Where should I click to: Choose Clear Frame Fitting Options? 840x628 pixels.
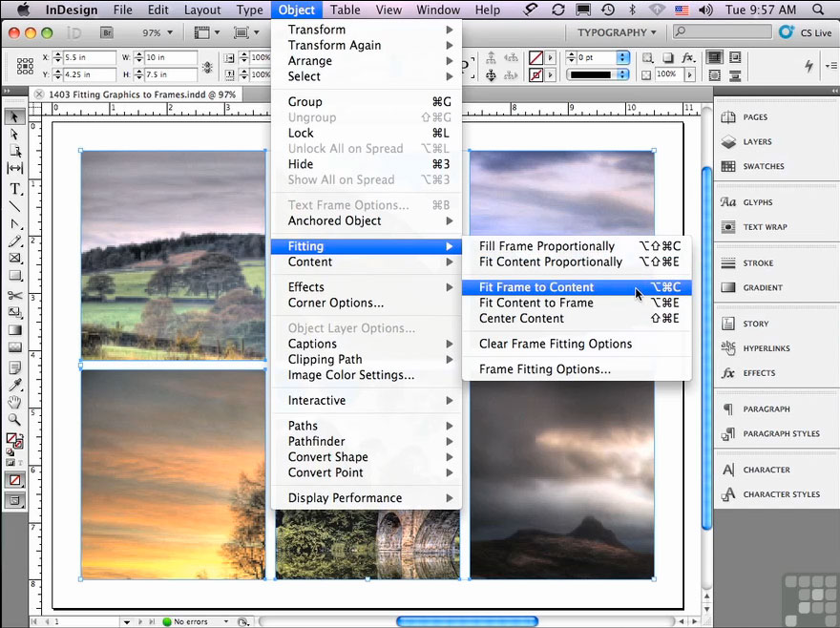click(x=577, y=344)
